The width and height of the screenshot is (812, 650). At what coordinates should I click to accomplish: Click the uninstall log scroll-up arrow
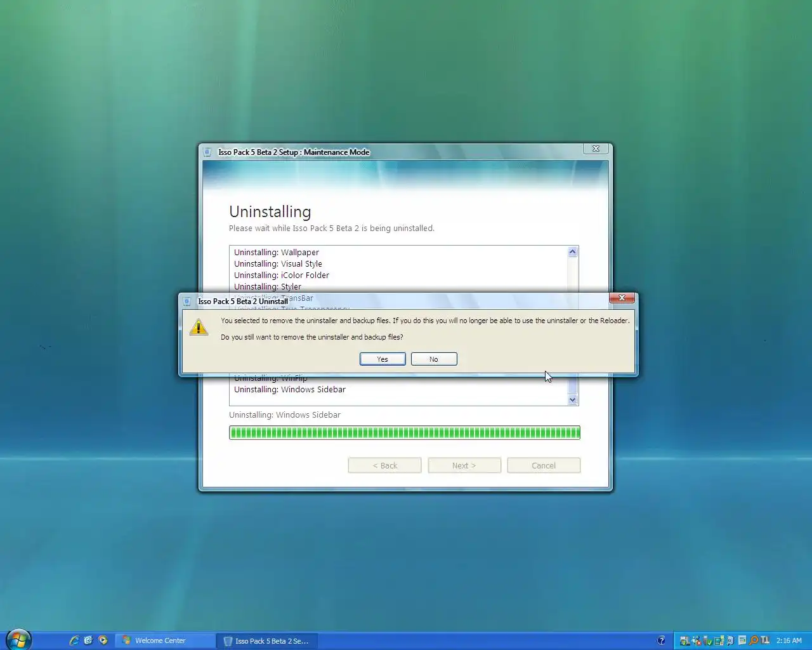pyautogui.click(x=573, y=252)
